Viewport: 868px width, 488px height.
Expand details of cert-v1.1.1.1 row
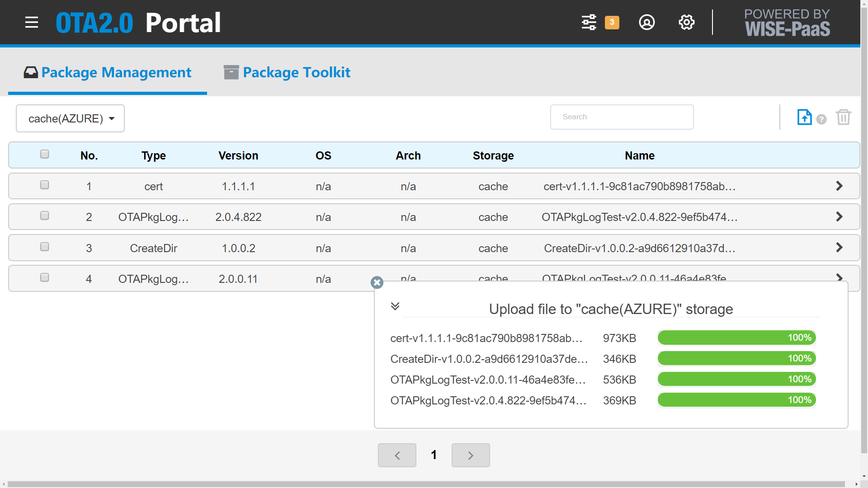(839, 186)
